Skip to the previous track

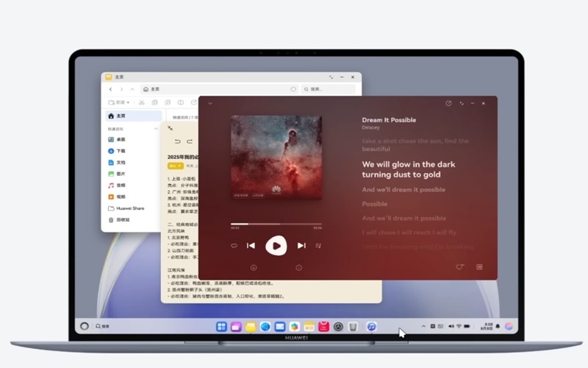[251, 246]
